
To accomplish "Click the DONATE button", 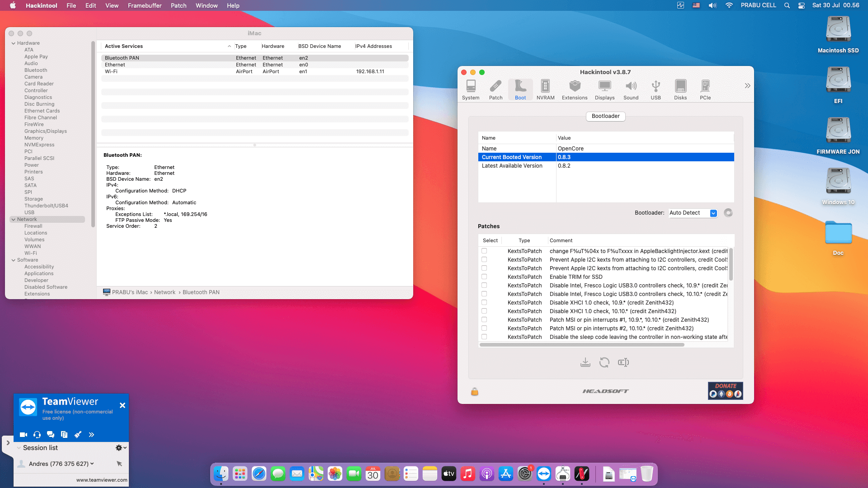I will pyautogui.click(x=725, y=391).
